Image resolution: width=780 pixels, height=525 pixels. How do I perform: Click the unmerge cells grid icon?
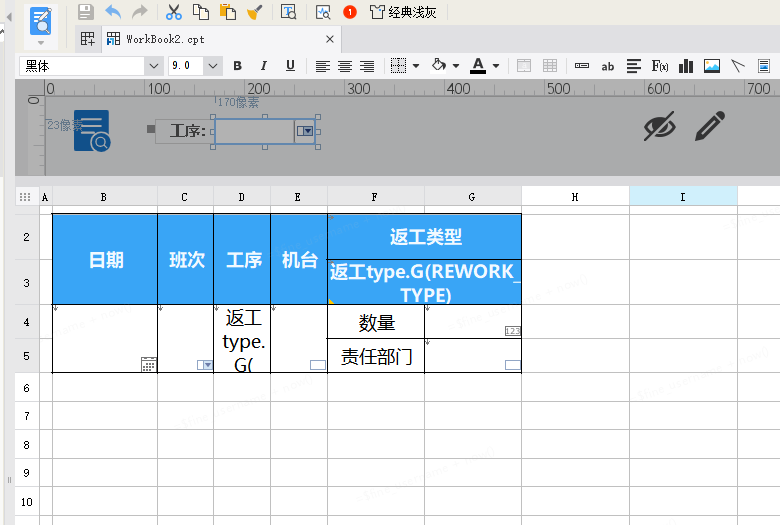[550, 66]
